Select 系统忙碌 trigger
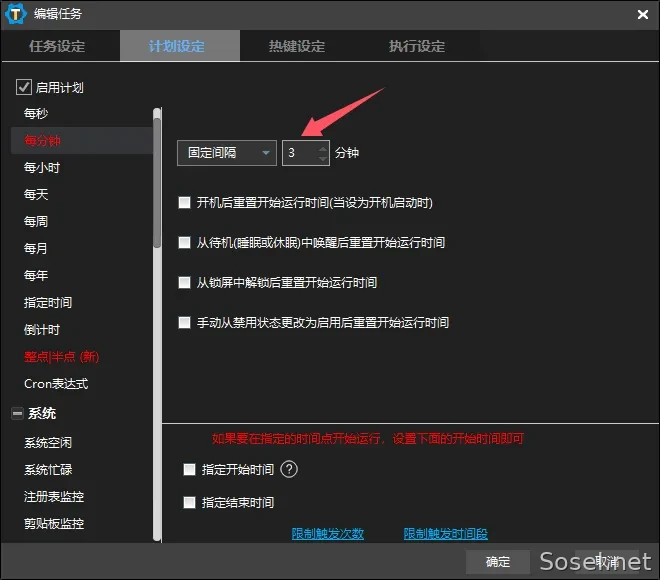 [82, 469]
